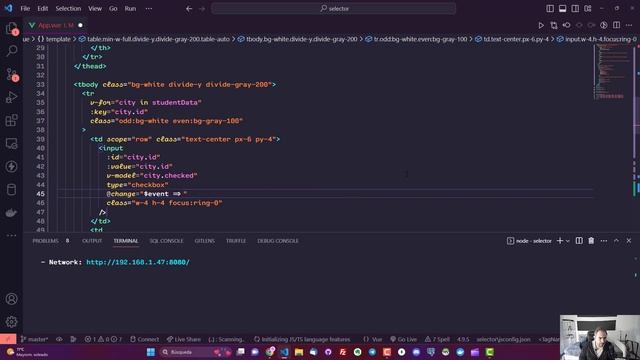This screenshot has width=640, height=360.
Task: Open editor More Actions ellipsis
Action: coord(629,25)
